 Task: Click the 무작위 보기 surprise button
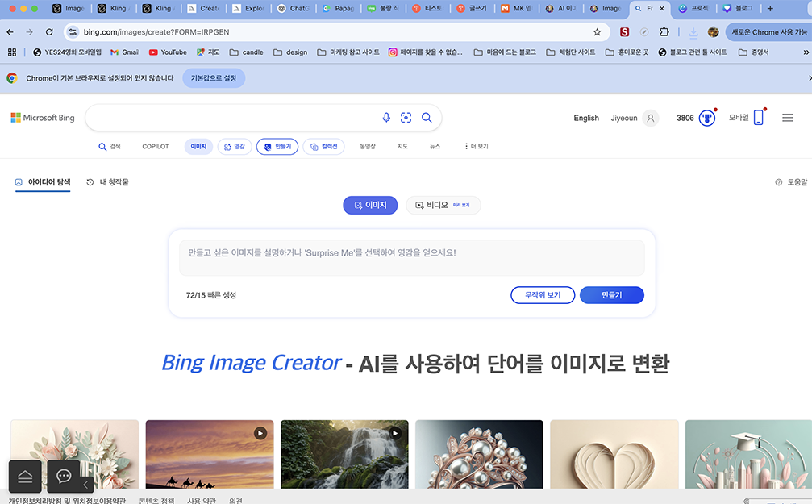543,294
